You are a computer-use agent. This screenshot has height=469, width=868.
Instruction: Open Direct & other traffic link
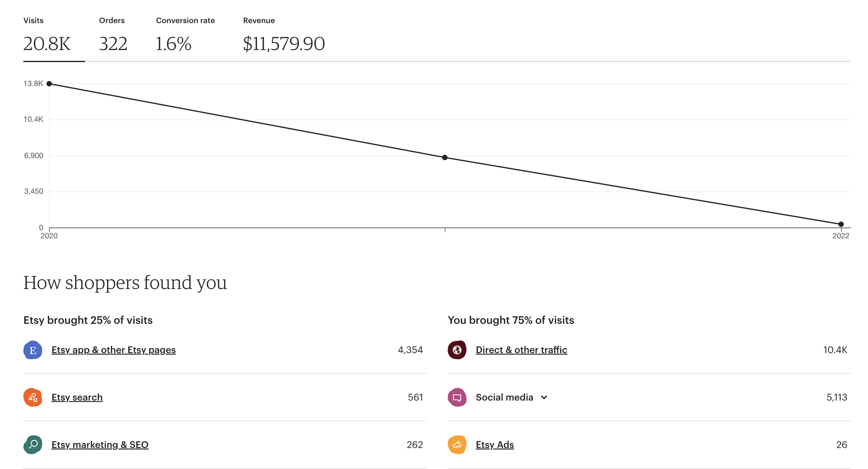(521, 350)
